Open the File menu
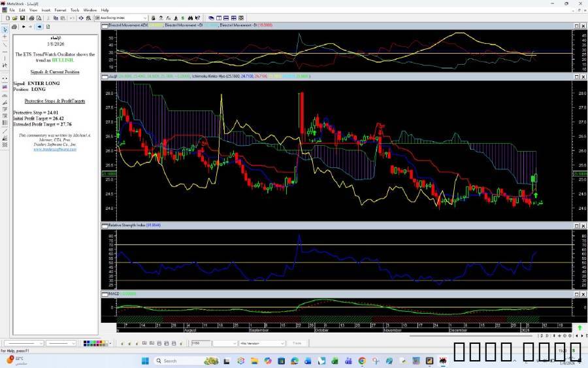 tap(12, 10)
